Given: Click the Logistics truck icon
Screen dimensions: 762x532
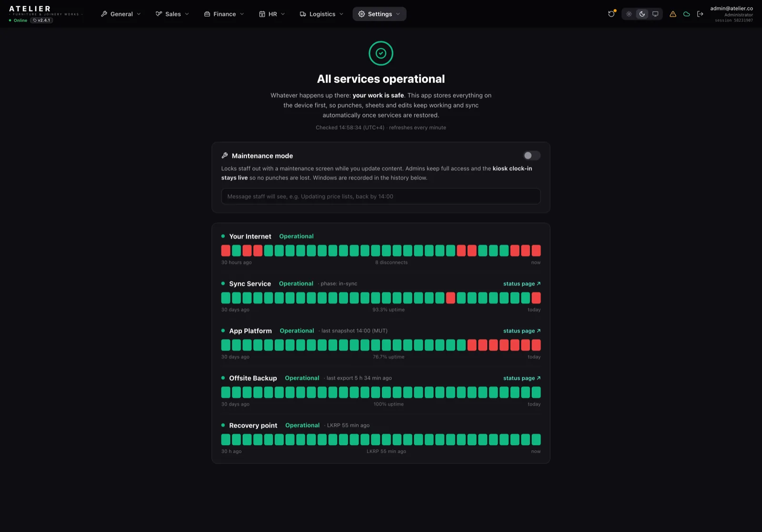Looking at the screenshot, I should pyautogui.click(x=303, y=14).
